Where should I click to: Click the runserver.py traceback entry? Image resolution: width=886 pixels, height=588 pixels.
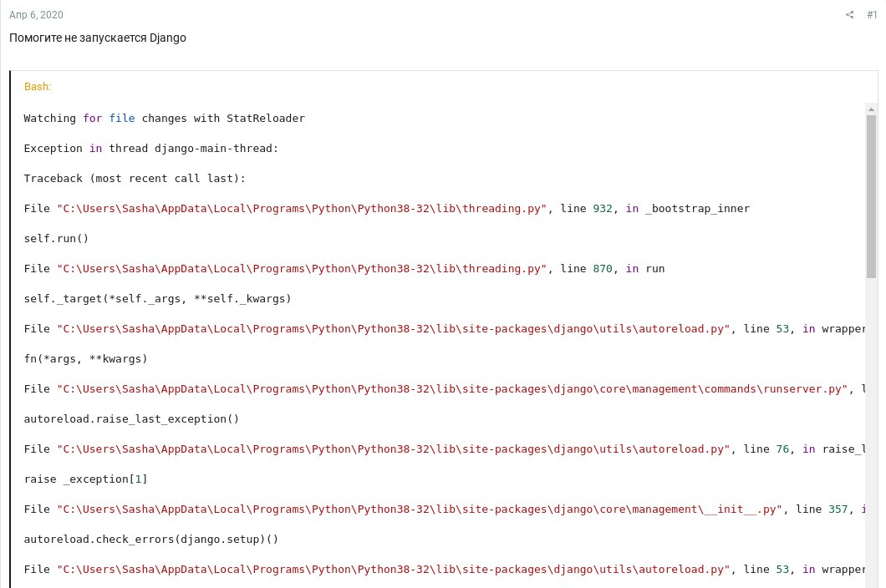[444, 388]
